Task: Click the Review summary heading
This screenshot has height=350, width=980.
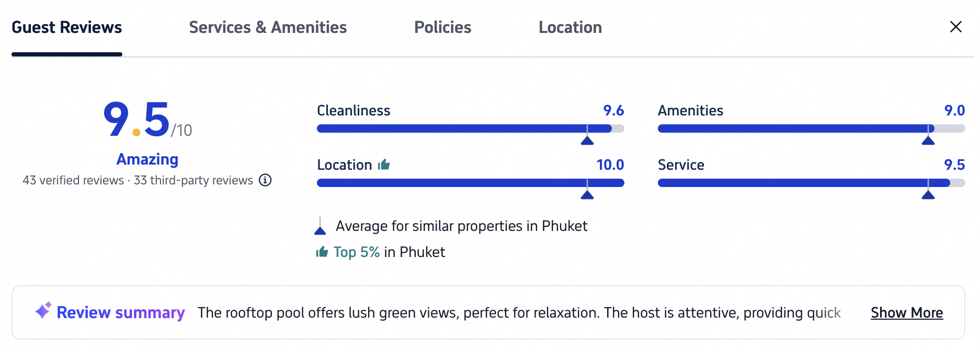Action: (121, 312)
